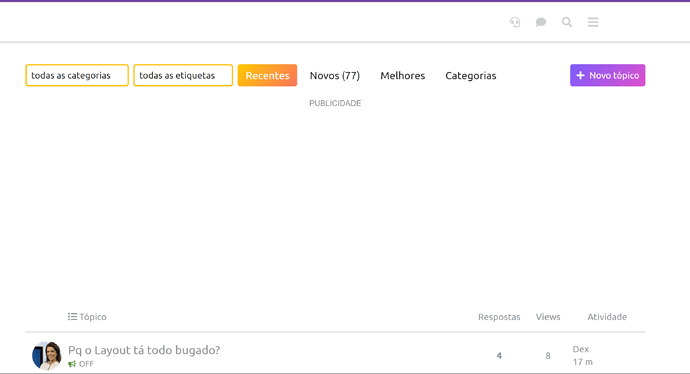Viewport: 690px width, 374px height.
Task: Open search with magnifier icon
Action: [x=567, y=22]
